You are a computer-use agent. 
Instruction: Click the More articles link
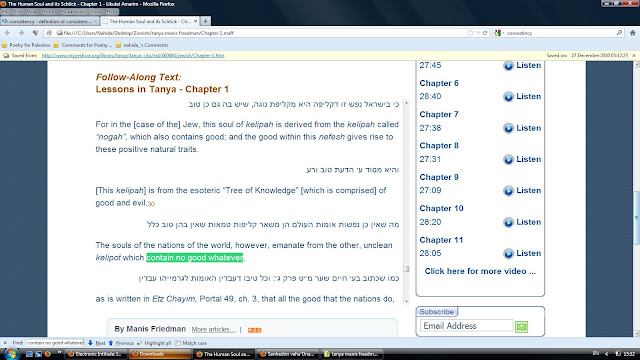tap(213, 329)
